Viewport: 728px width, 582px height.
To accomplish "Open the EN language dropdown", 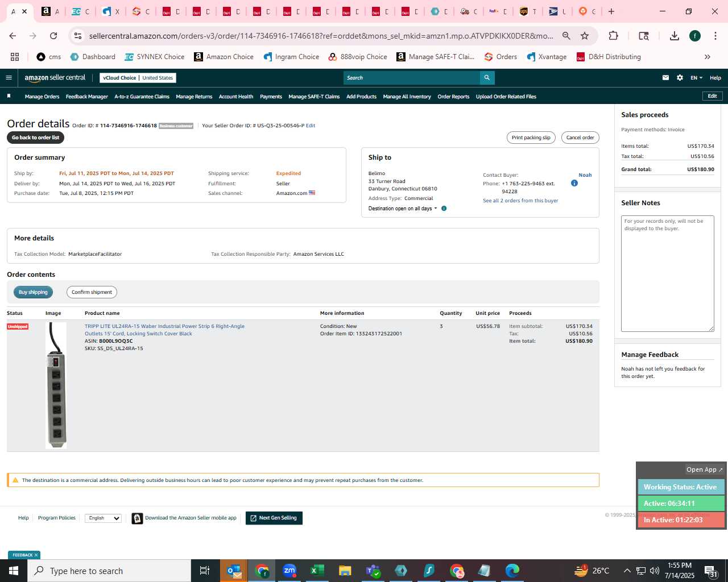I will click(696, 78).
